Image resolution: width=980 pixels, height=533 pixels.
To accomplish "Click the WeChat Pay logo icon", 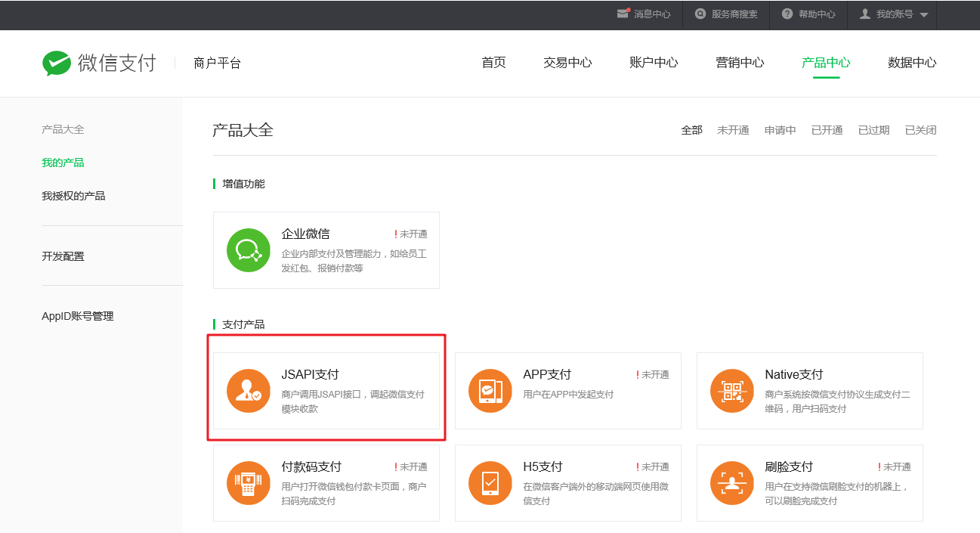I will click(x=57, y=64).
